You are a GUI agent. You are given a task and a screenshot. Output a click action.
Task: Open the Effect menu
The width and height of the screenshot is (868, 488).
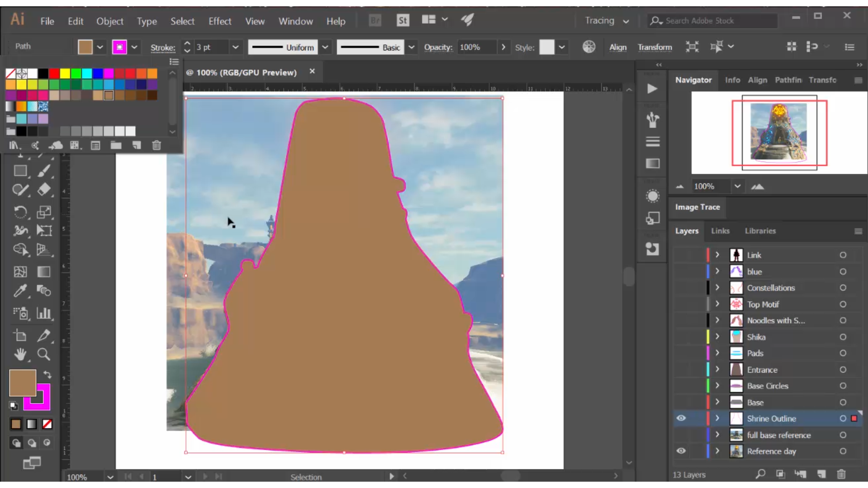(x=220, y=21)
